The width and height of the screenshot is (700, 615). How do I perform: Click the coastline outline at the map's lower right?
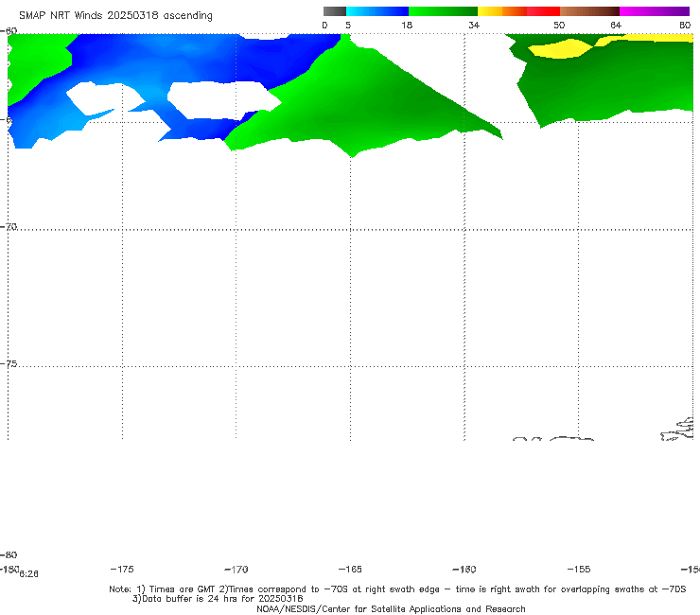(x=677, y=430)
